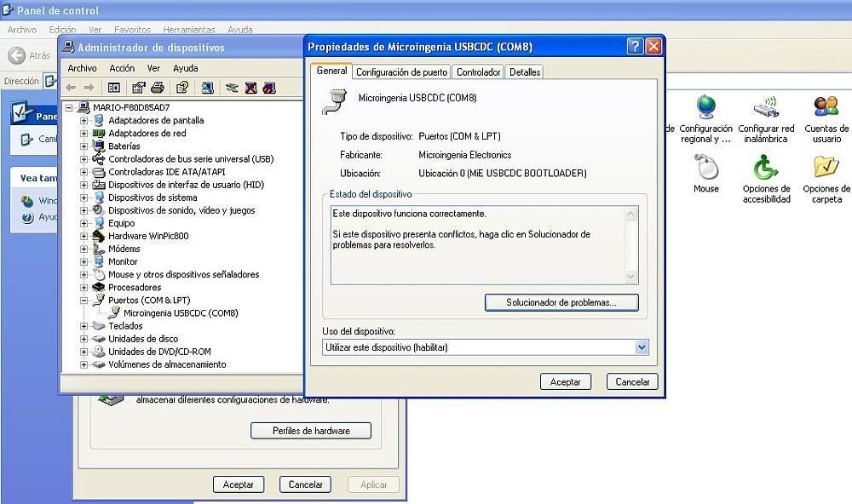Open Configuración regional icon in Control Panel

705,119
